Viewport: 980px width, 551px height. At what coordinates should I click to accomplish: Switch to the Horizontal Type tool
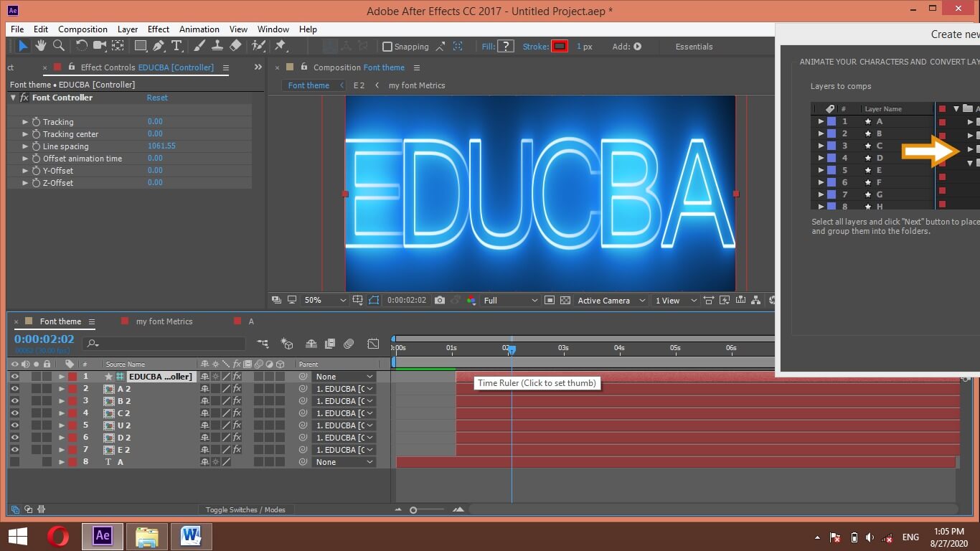coord(176,46)
